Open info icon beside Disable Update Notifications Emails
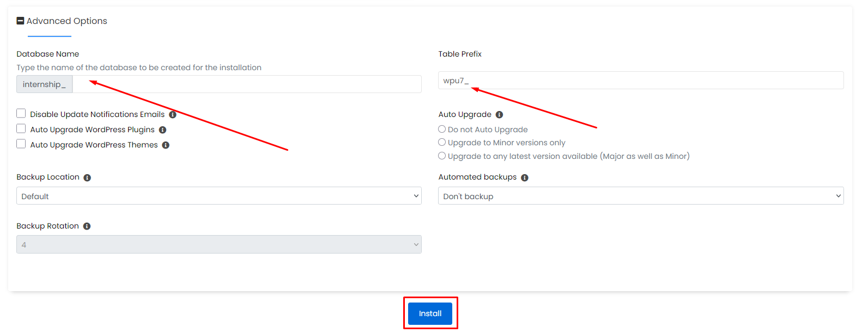 coord(173,115)
